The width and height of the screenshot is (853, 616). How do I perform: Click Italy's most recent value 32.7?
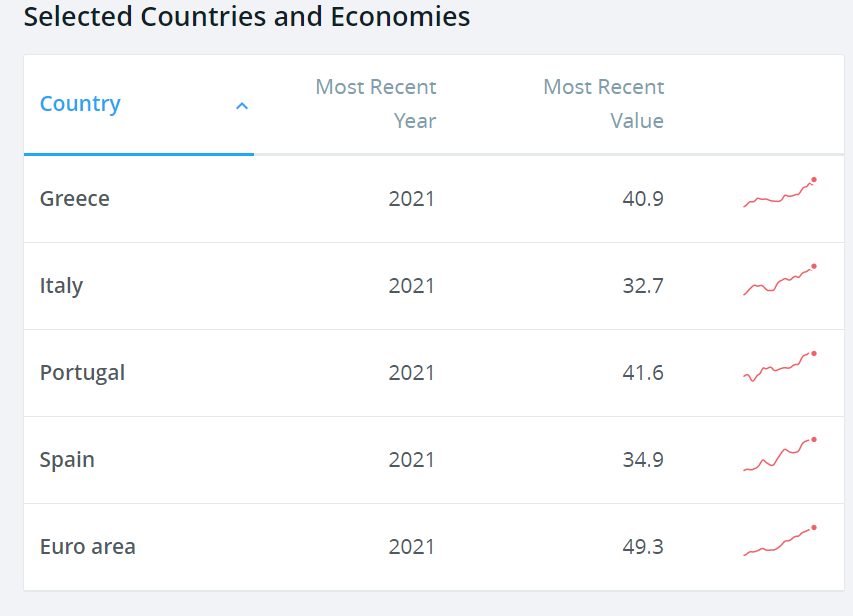click(x=642, y=286)
